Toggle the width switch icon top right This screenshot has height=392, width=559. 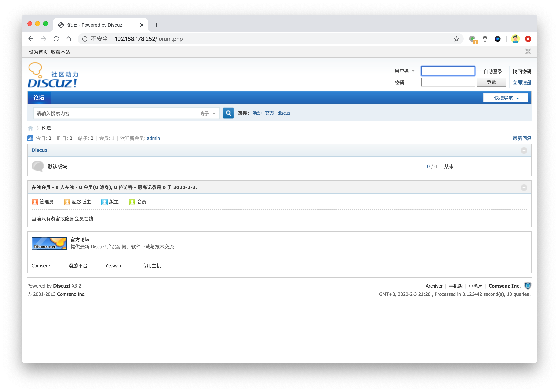tap(528, 51)
